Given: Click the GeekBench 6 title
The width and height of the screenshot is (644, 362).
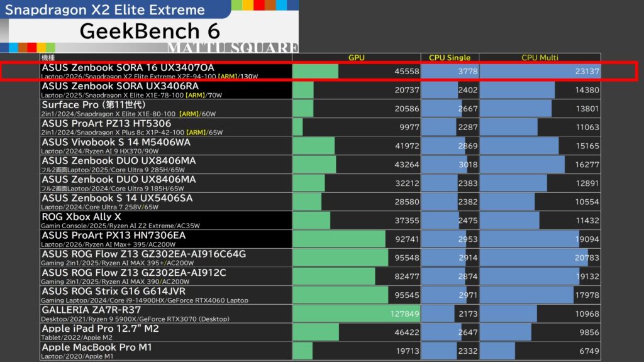Looking at the screenshot, I should (150, 31).
